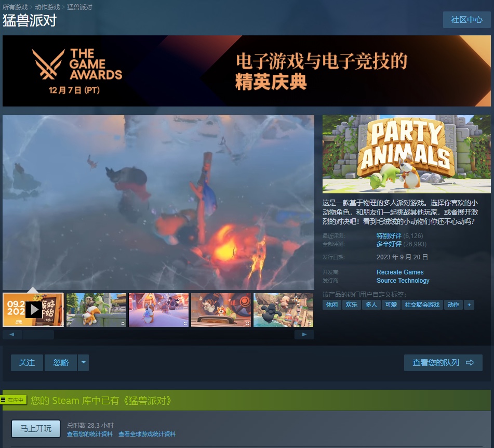Open 查看您的统计资料 link
This screenshot has width=494, height=448.
(x=90, y=434)
